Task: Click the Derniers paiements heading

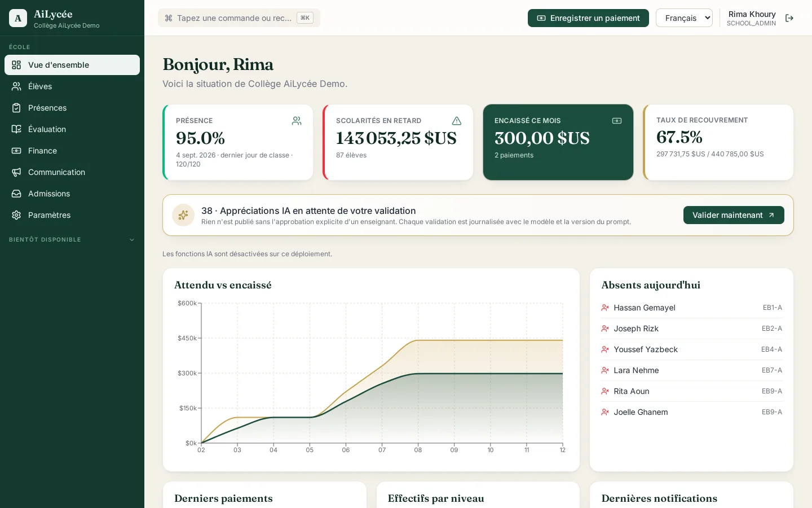Action: pos(223,498)
